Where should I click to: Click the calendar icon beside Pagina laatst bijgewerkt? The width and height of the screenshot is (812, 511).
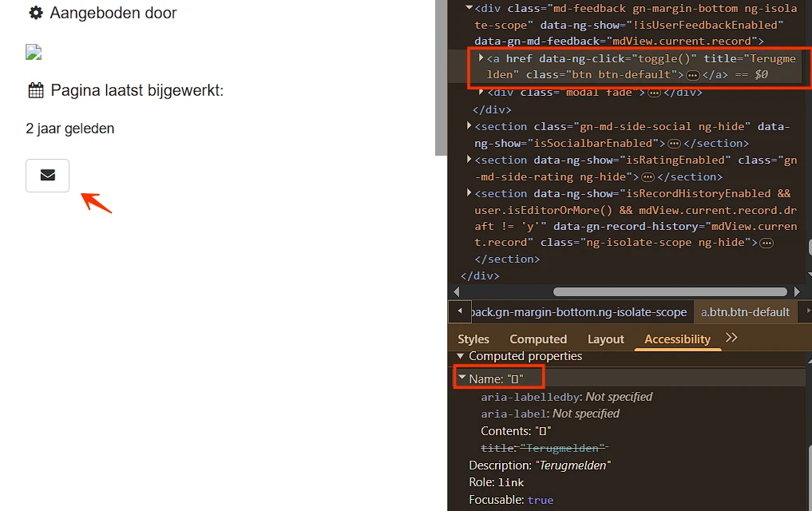point(36,90)
